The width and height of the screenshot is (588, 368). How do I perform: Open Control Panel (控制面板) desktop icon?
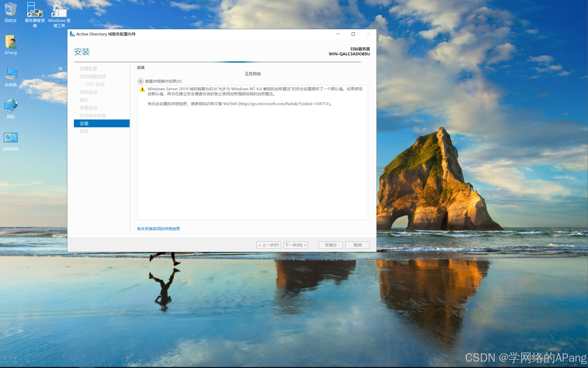pyautogui.click(x=10, y=138)
